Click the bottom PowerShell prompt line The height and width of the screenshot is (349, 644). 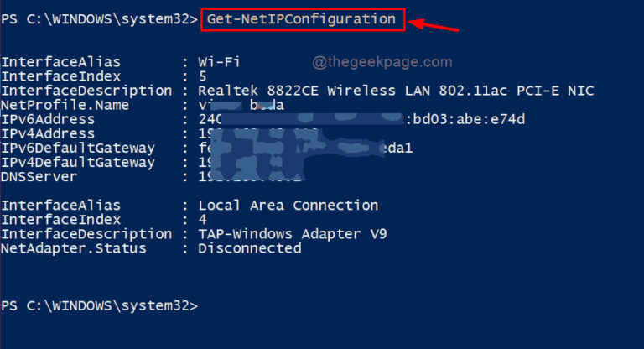100,306
